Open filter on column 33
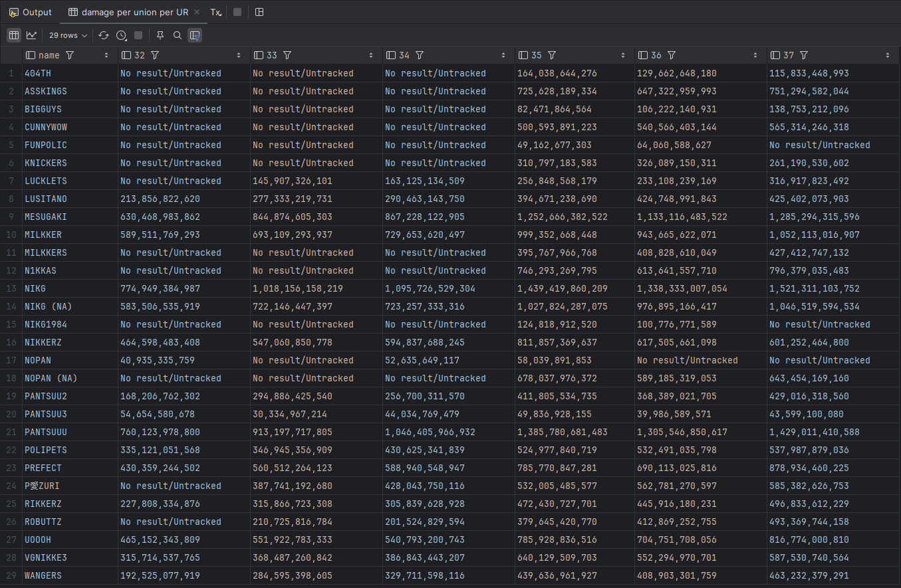The width and height of the screenshot is (901, 588). pyautogui.click(x=287, y=55)
